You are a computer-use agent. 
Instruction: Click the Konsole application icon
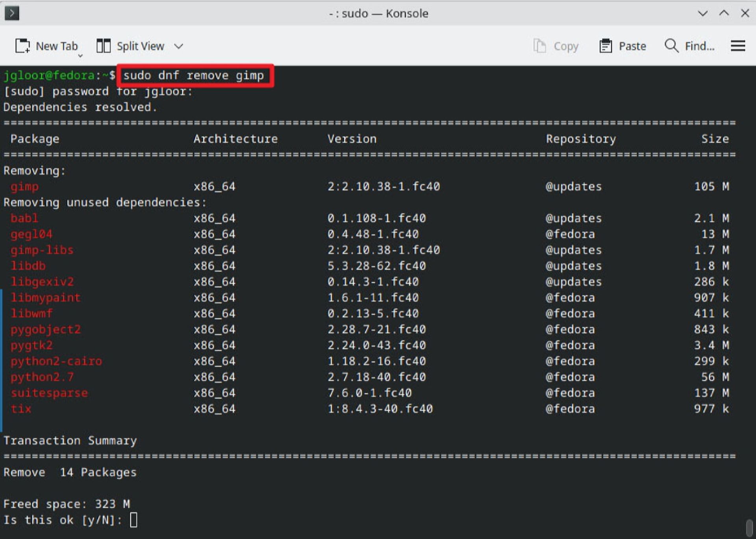click(12, 13)
